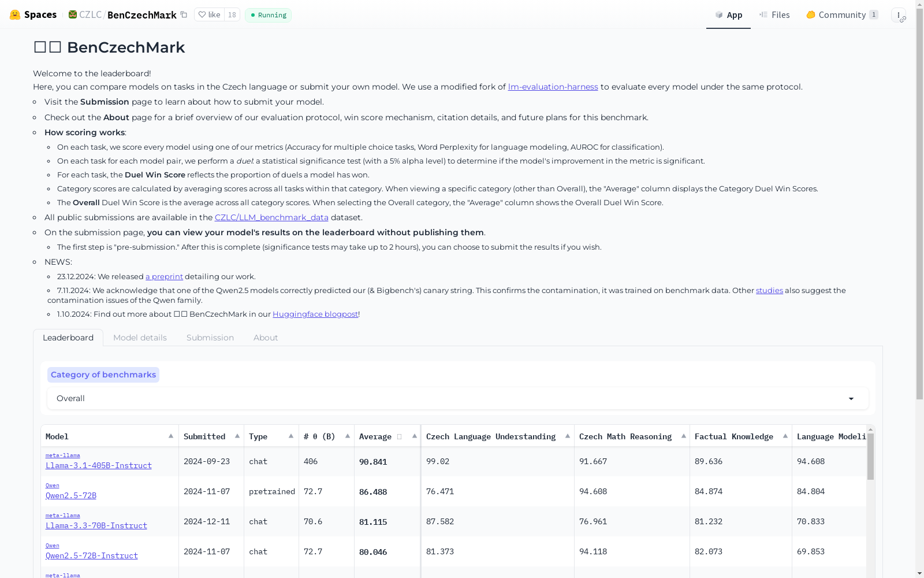Screen dimensions: 924x578
Task: Sort table by Average column arrow
Action: point(415,436)
